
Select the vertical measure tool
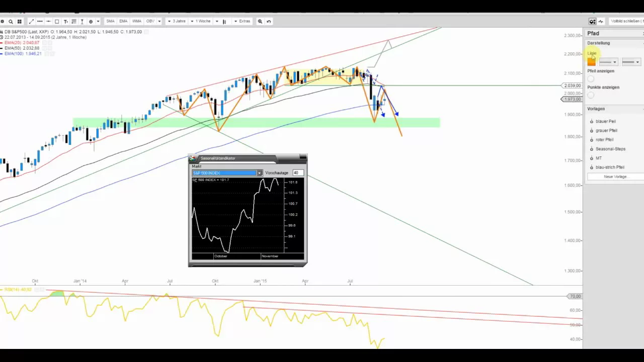point(82,22)
